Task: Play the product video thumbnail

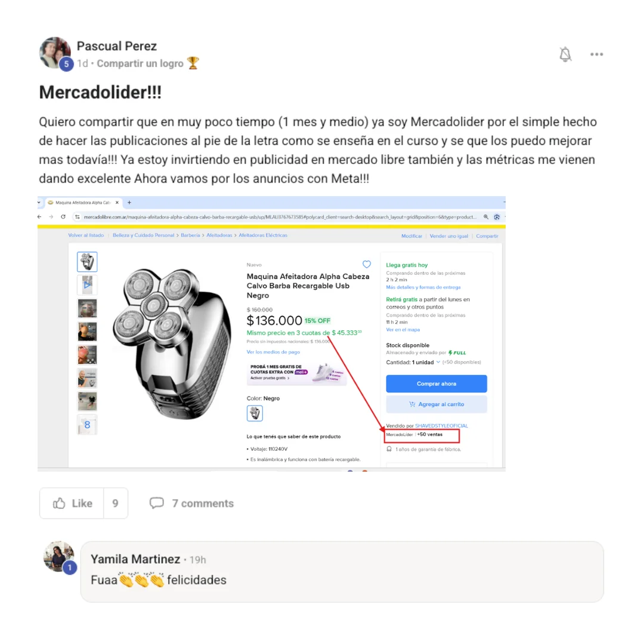Action: (87, 285)
